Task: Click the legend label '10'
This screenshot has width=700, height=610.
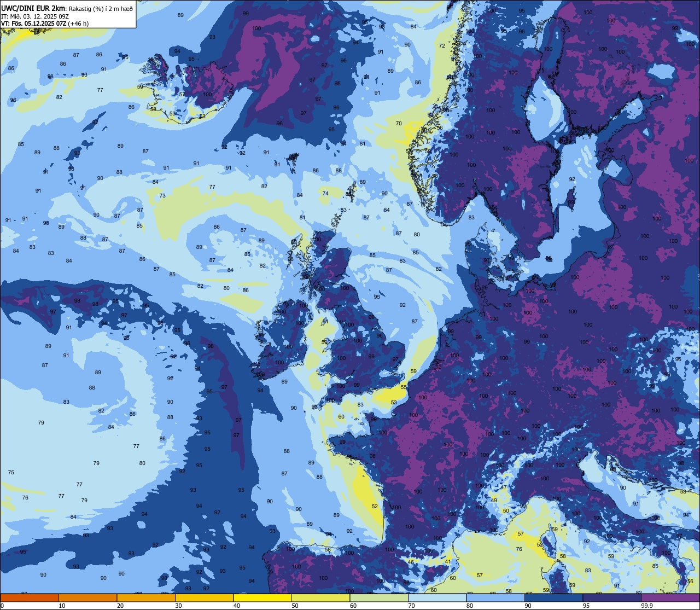Action: point(62,606)
